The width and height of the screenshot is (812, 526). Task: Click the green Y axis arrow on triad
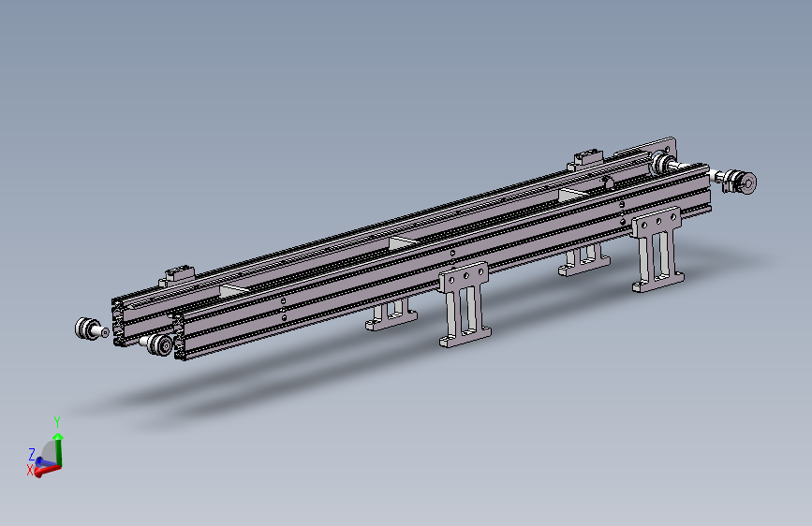click(x=58, y=449)
